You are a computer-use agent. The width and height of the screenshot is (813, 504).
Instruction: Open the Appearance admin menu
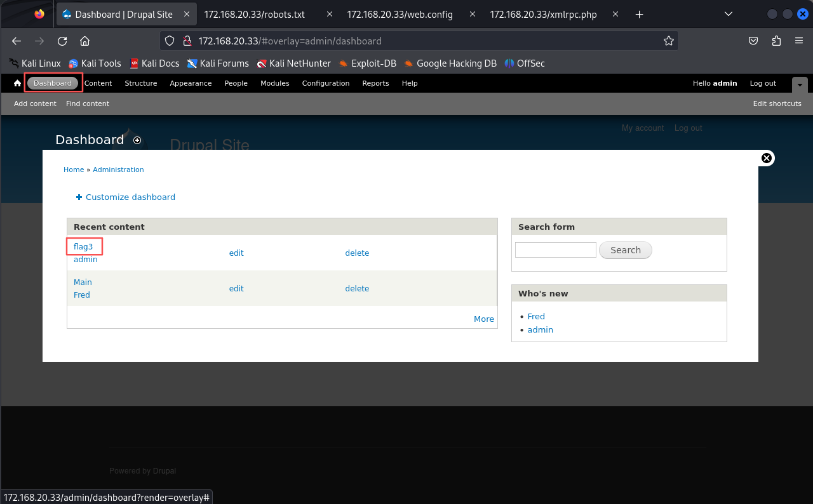[191, 83]
